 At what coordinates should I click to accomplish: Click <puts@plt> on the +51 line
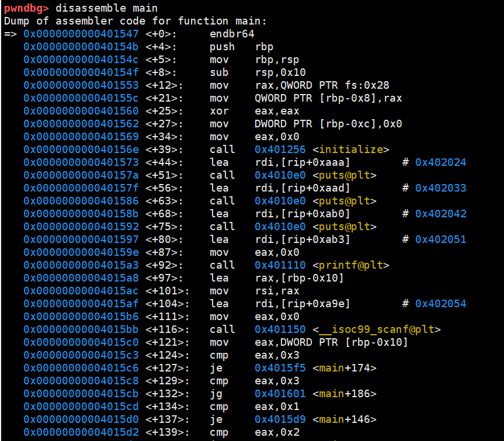click(x=344, y=175)
